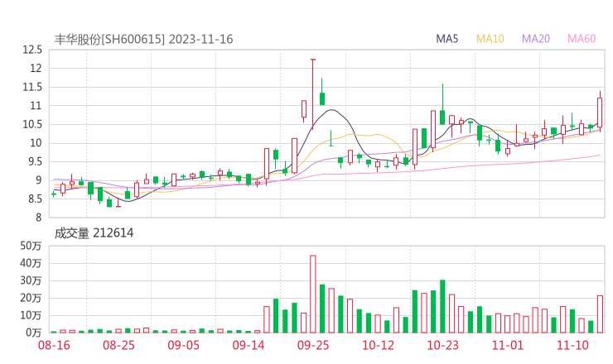The image size is (613, 364).
Task: Click the MA60 legend label
Action: (x=582, y=39)
